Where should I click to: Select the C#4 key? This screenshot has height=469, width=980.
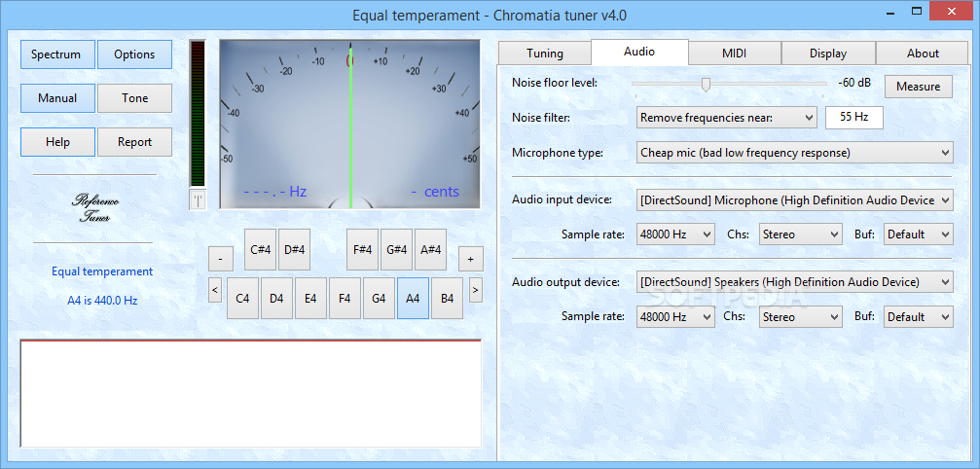(x=260, y=249)
